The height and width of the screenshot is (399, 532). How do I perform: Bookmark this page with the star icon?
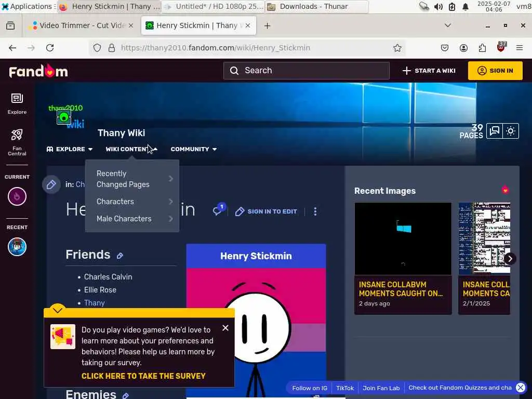(x=397, y=48)
